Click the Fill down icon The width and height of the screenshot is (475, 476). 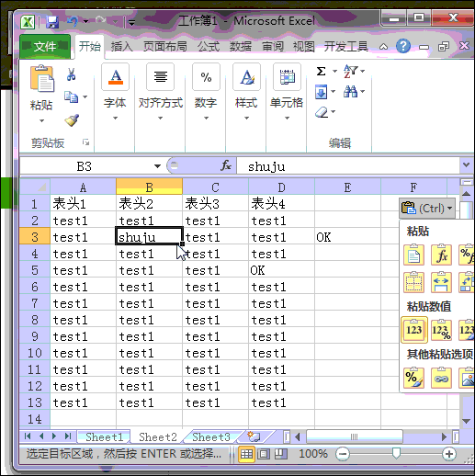tap(321, 92)
